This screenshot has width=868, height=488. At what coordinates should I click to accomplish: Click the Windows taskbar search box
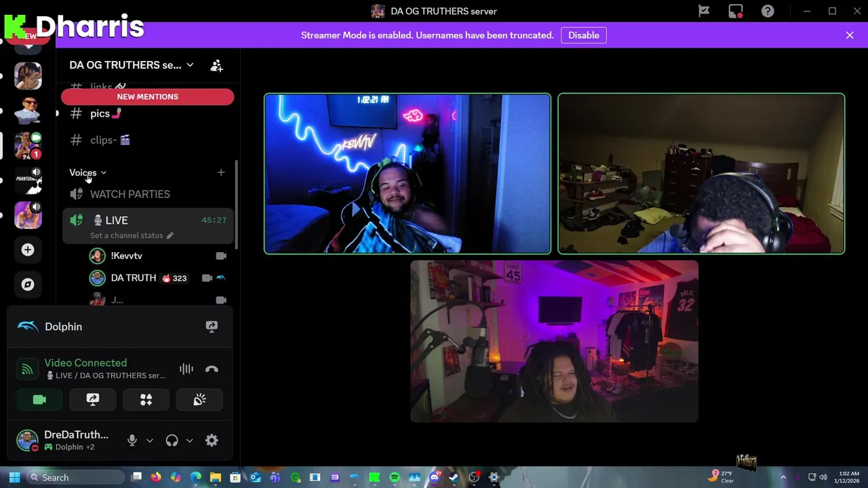tap(76, 477)
